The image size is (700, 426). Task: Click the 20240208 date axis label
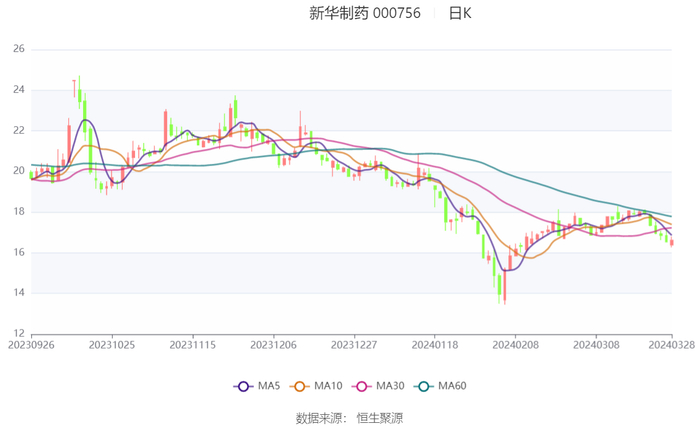click(x=514, y=343)
